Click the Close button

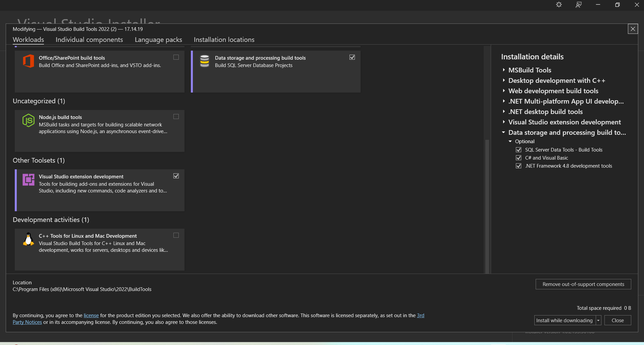[x=618, y=321]
